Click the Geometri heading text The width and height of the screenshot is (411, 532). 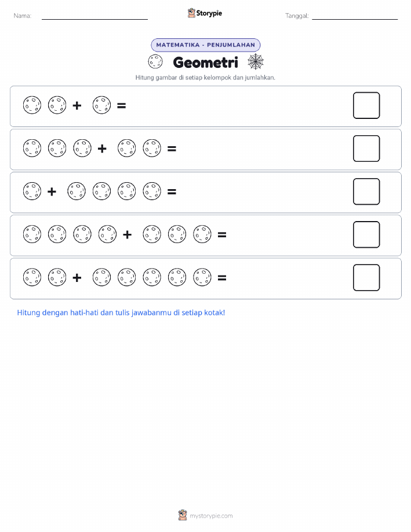(205, 62)
